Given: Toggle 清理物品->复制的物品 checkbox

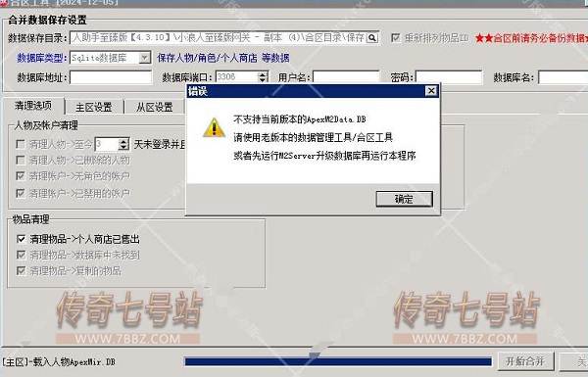Looking at the screenshot, I should coord(21,270).
